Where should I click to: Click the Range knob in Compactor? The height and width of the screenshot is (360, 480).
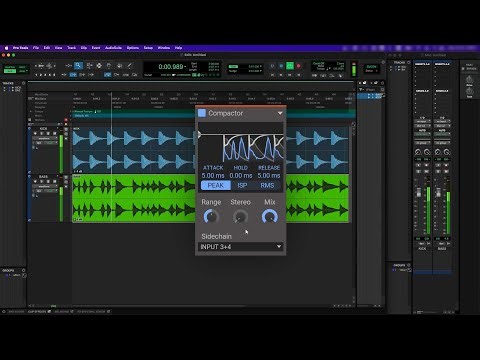pos(211,217)
